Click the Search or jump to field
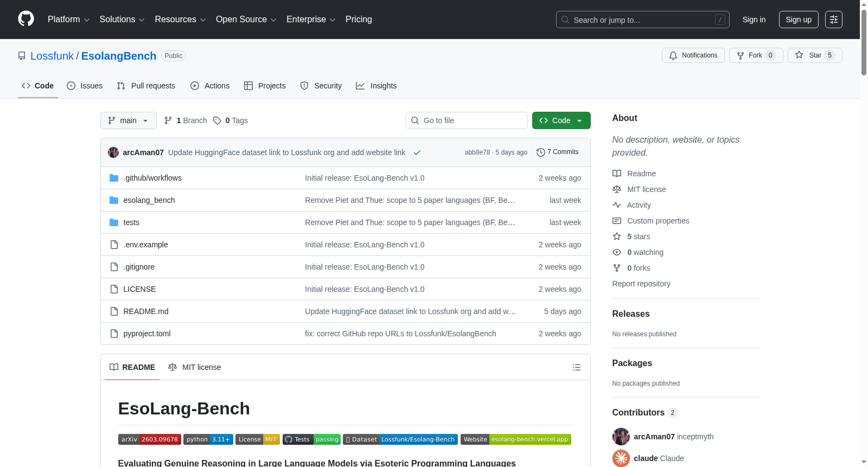868x467 pixels. click(x=643, y=20)
